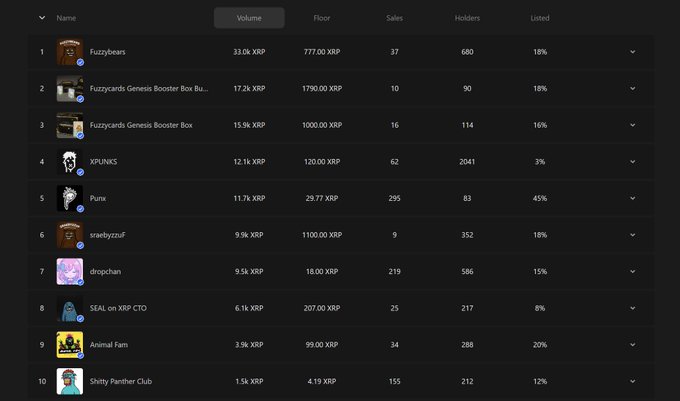The width and height of the screenshot is (680, 401).
Task: Expand the sraebyzzuF row chevron
Action: coord(633,235)
